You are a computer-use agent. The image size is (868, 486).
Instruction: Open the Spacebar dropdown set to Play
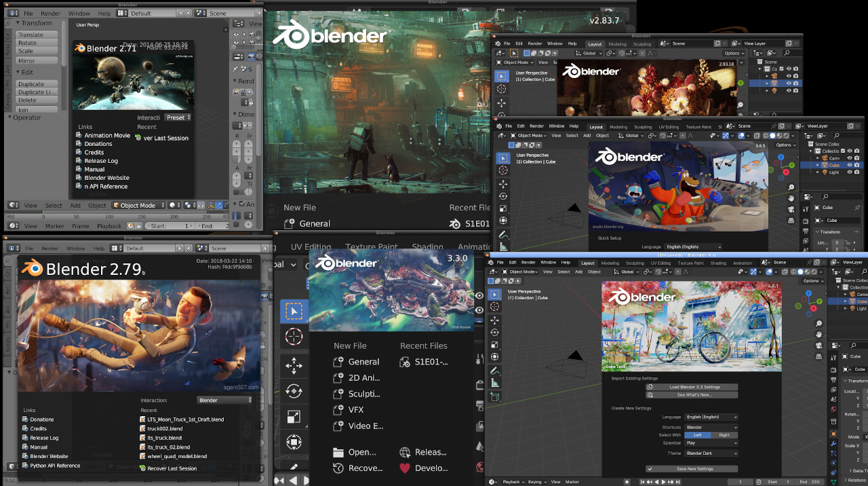tap(711, 443)
